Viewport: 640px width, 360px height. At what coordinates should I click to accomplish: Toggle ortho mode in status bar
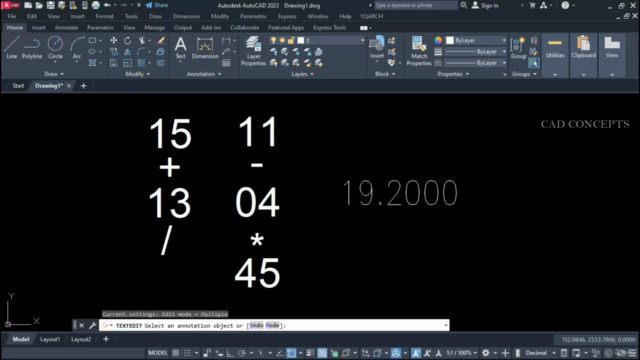pyautogui.click(x=230, y=353)
